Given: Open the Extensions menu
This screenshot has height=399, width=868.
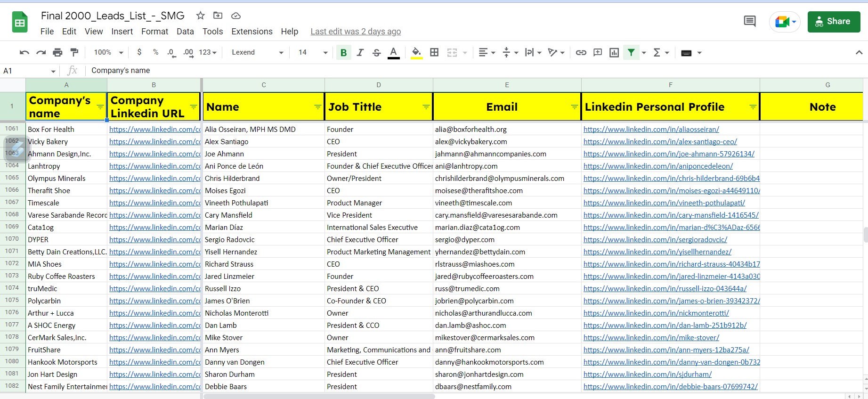Looking at the screenshot, I should click(x=251, y=32).
